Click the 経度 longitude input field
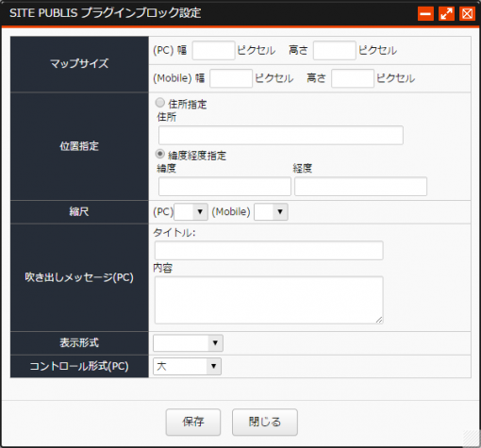Image resolution: width=481 pixels, height=448 pixels. tap(360, 186)
